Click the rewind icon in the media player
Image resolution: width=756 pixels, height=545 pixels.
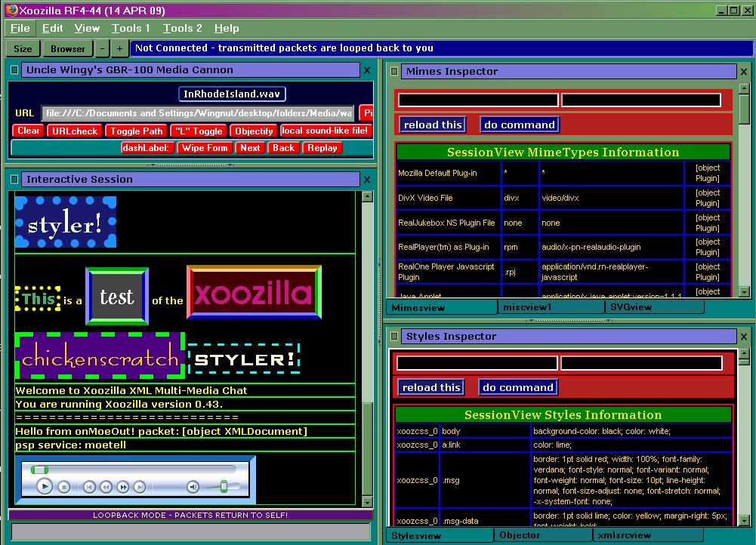click(106, 487)
